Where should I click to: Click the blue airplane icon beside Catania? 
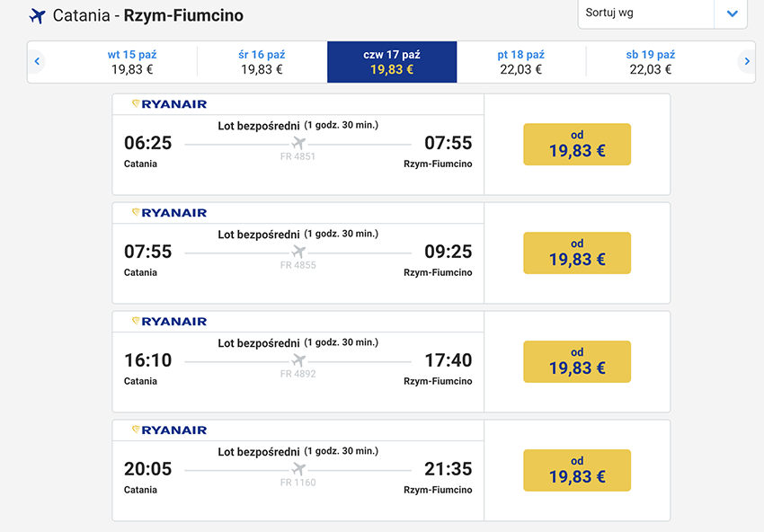(37, 16)
